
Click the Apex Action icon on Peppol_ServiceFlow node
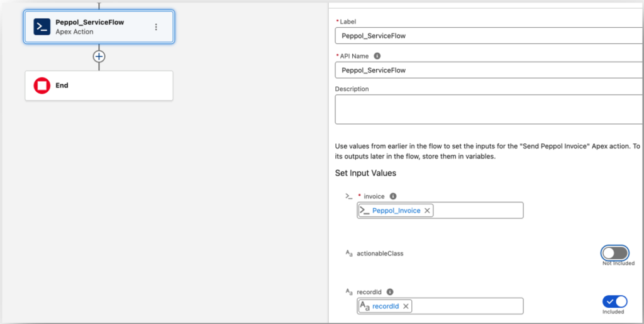(x=42, y=26)
